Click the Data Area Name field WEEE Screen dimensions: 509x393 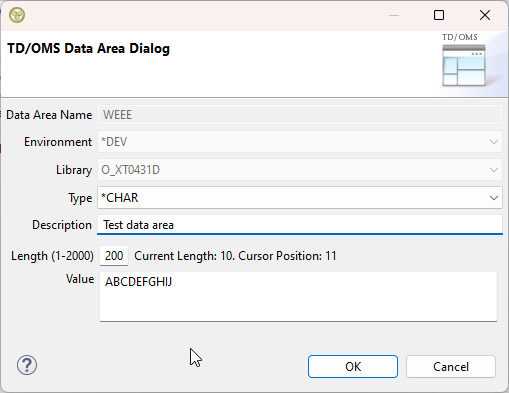point(300,115)
